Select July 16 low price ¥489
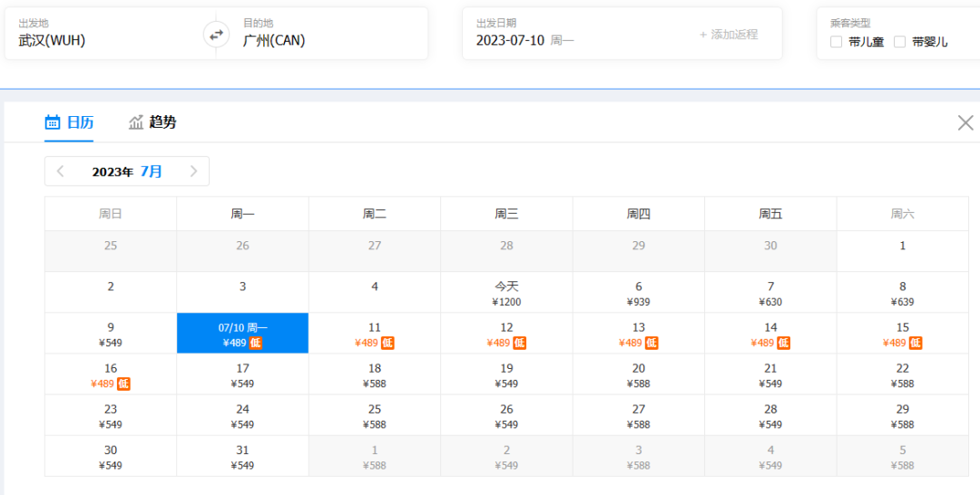Image resolution: width=980 pixels, height=495 pixels. [111, 374]
